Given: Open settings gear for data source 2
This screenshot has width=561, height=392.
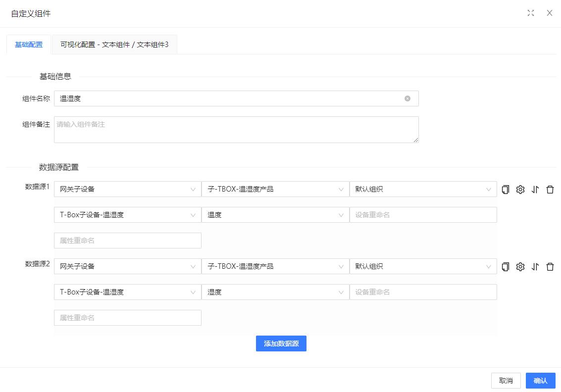Looking at the screenshot, I should [x=520, y=266].
